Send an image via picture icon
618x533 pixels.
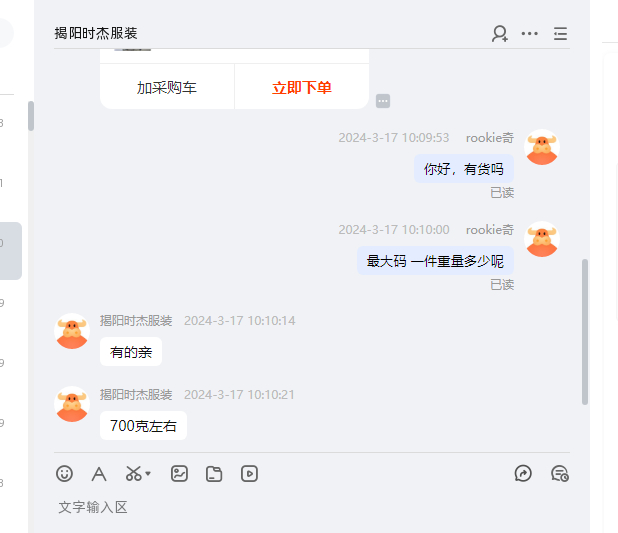[179, 473]
